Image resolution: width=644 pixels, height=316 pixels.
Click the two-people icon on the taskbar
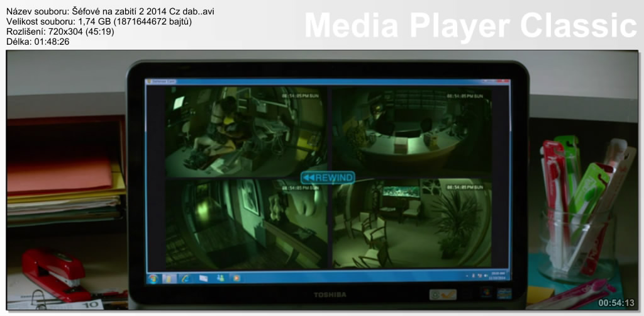(219, 278)
